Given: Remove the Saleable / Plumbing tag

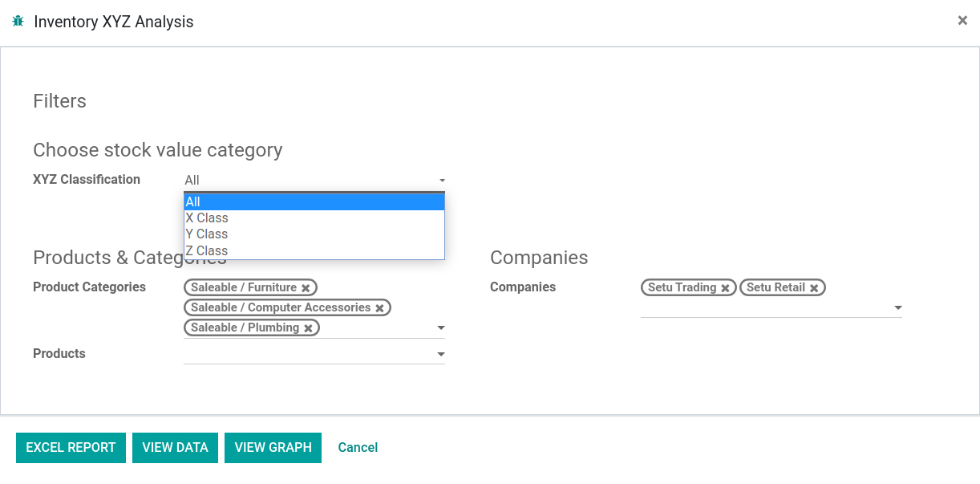Looking at the screenshot, I should click(x=308, y=328).
